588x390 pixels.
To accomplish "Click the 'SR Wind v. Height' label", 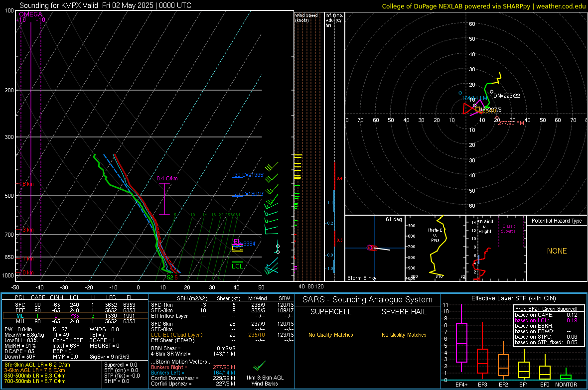I will tap(485, 227).
